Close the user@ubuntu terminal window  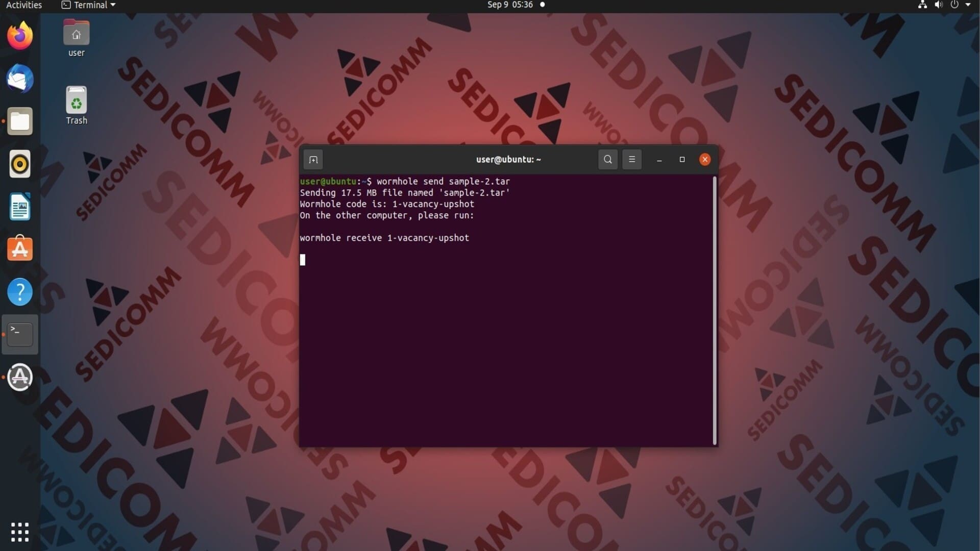(x=705, y=160)
